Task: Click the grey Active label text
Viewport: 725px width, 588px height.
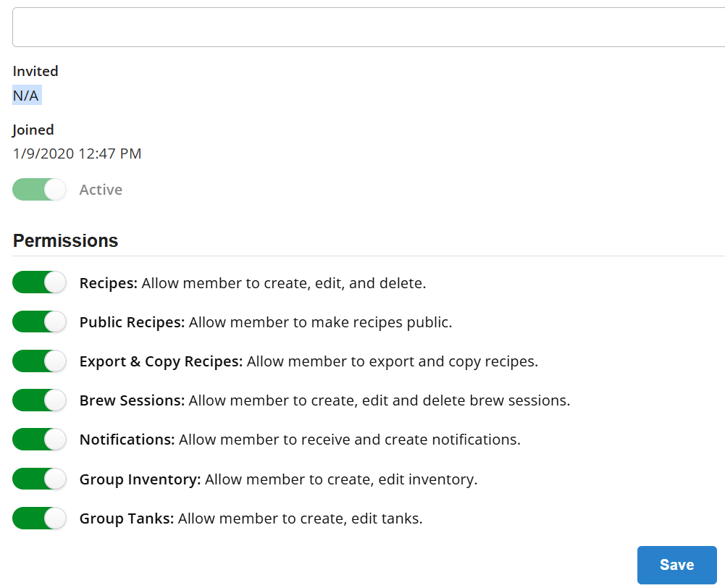Action: pyautogui.click(x=101, y=190)
